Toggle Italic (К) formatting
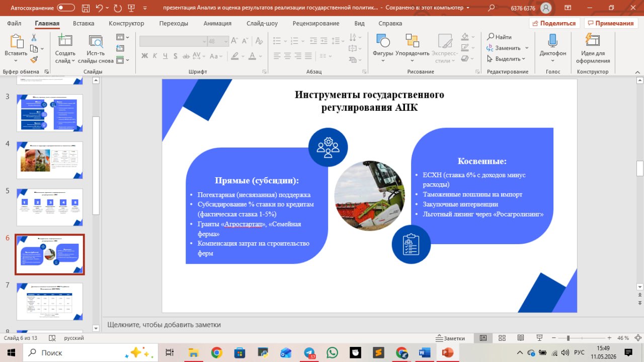Image resolution: width=644 pixels, height=362 pixels. (x=155, y=56)
